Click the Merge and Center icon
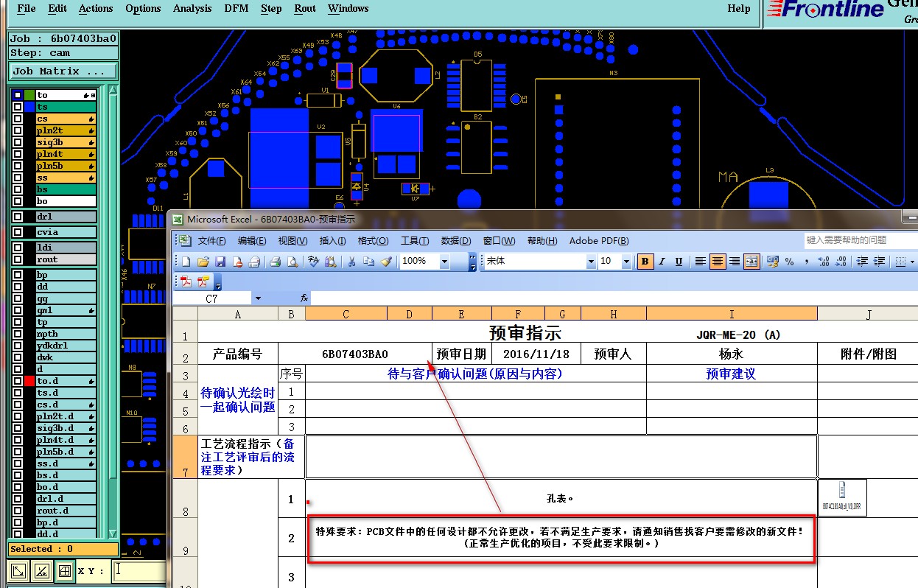 tap(751, 262)
